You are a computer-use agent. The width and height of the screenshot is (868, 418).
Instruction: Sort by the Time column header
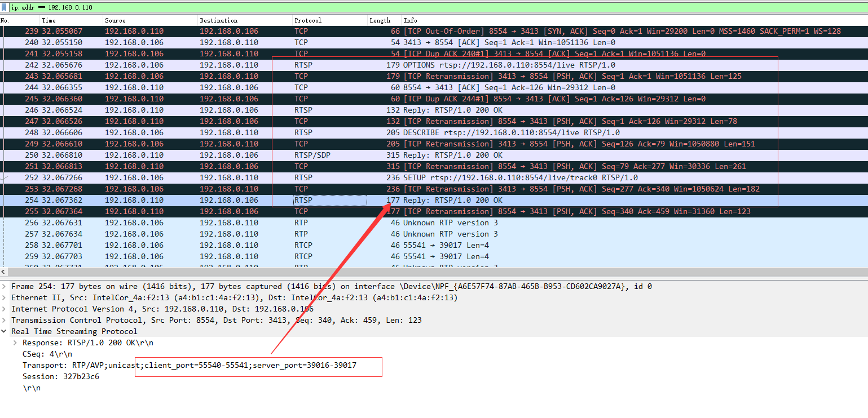coord(71,20)
